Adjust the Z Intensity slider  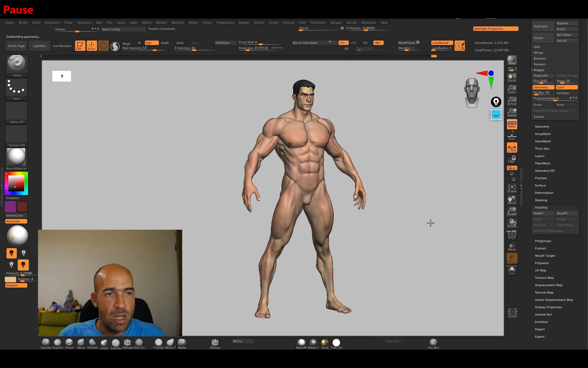tap(196, 48)
